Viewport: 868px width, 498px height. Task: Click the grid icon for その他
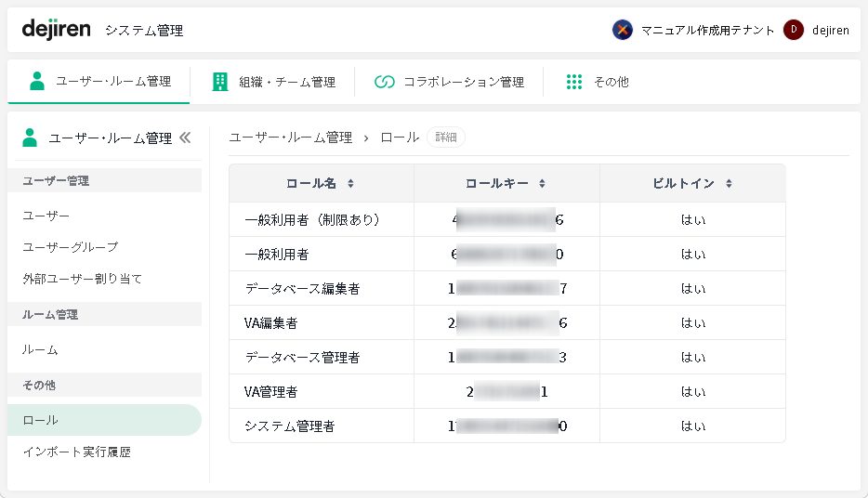[x=574, y=82]
